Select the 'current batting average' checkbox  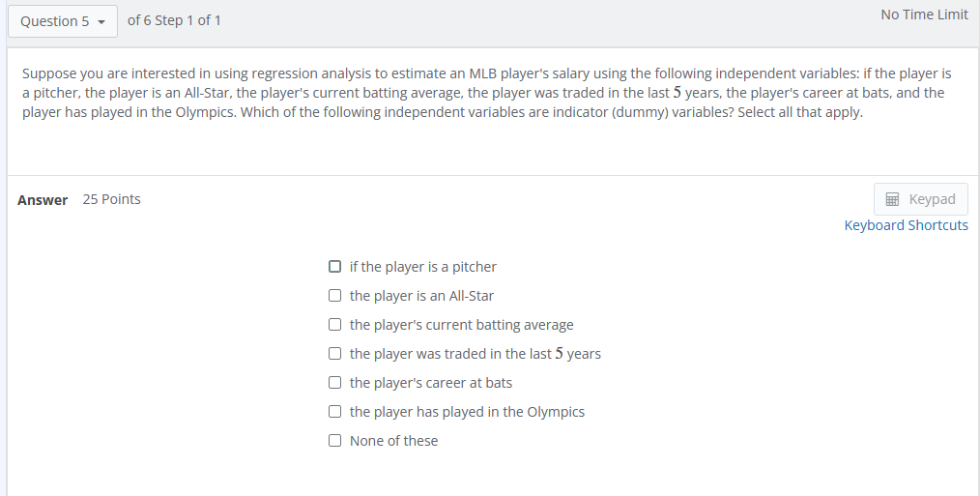pyautogui.click(x=334, y=324)
